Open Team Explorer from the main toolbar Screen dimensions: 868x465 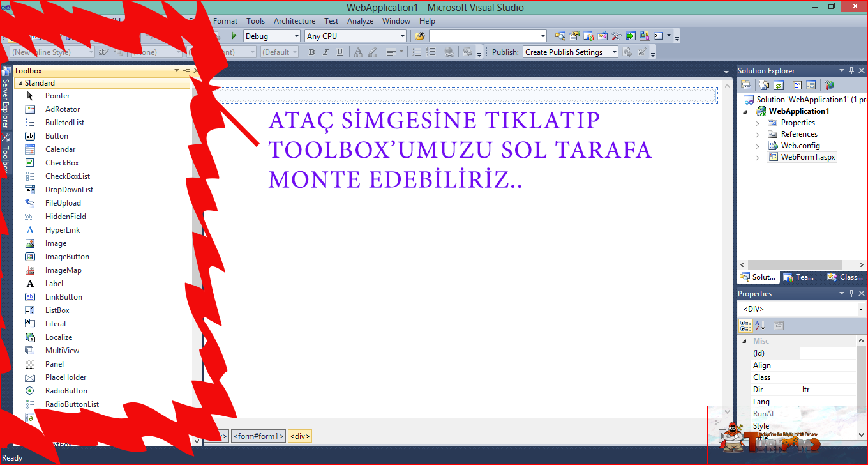pyautogui.click(x=588, y=36)
